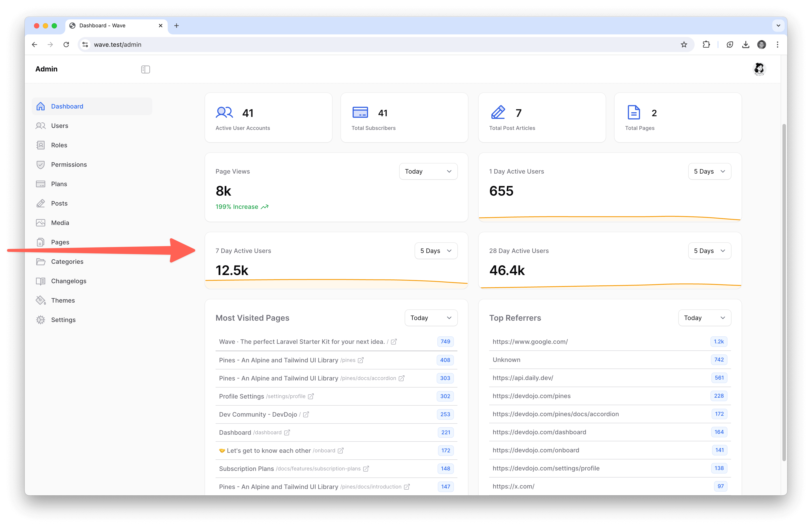The image size is (812, 528).
Task: Open 1 Day Active Users period dropdown
Action: (x=710, y=172)
